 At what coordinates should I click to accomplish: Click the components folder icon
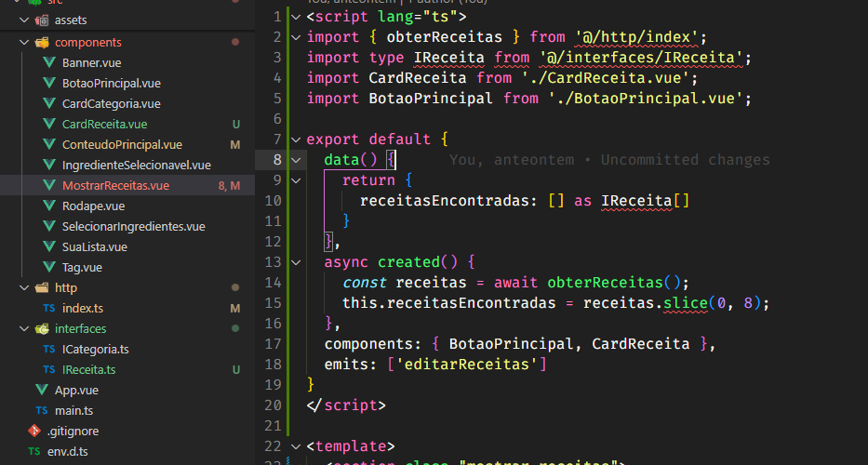tap(42, 43)
